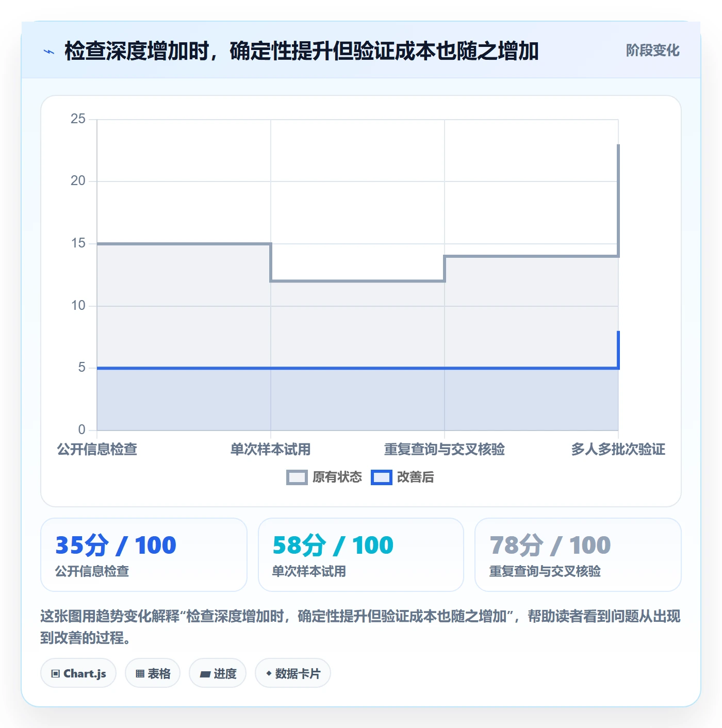Click the gray 原有状态 legend color box
The width and height of the screenshot is (722, 728).
(297, 477)
